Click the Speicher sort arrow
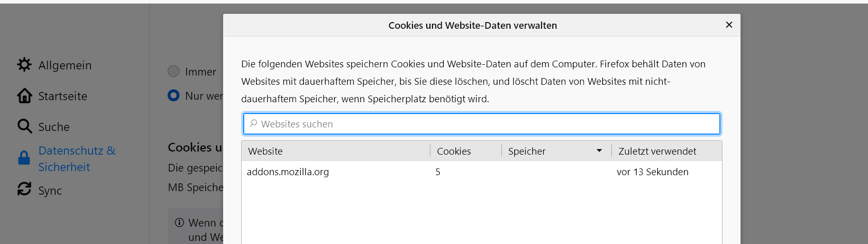Viewport: 868px width, 244px height. [599, 151]
